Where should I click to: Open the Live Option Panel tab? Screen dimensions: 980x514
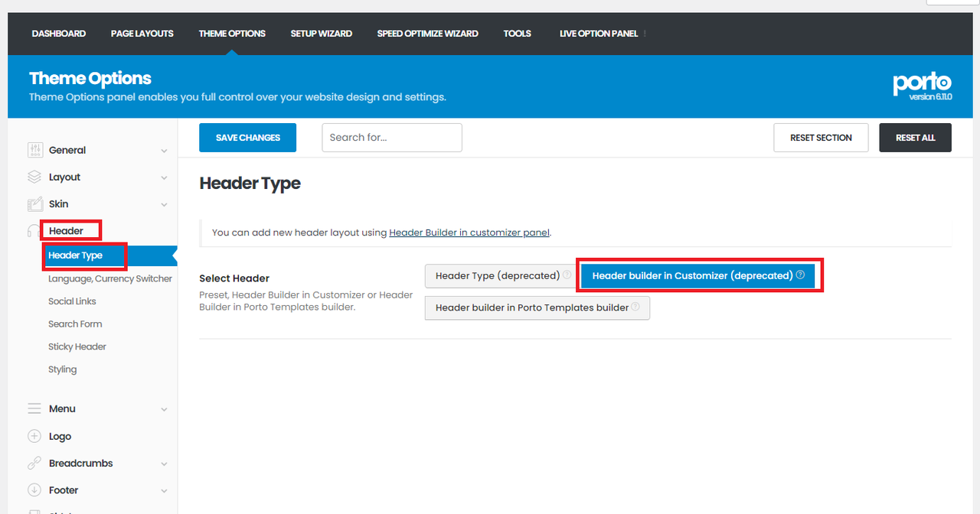pos(599,34)
